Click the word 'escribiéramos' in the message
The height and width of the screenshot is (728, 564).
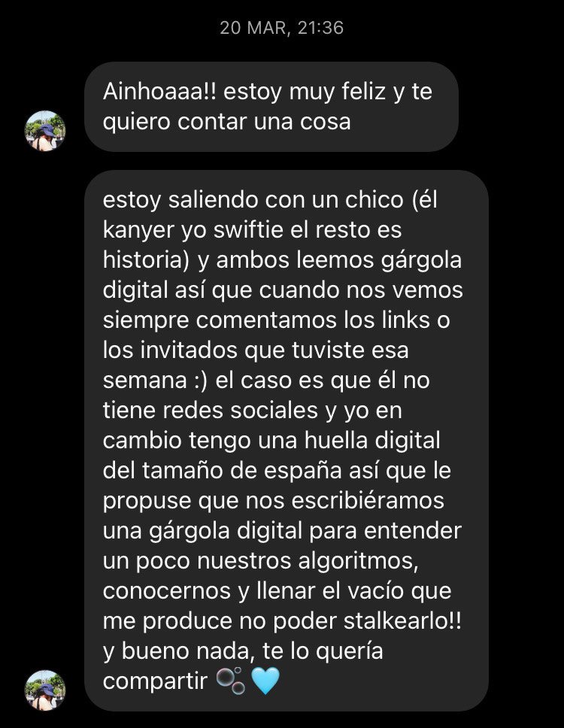(368, 501)
